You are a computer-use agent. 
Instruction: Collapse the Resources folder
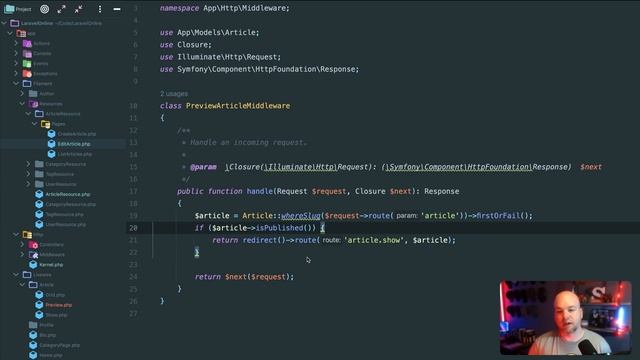pyautogui.click(x=22, y=104)
